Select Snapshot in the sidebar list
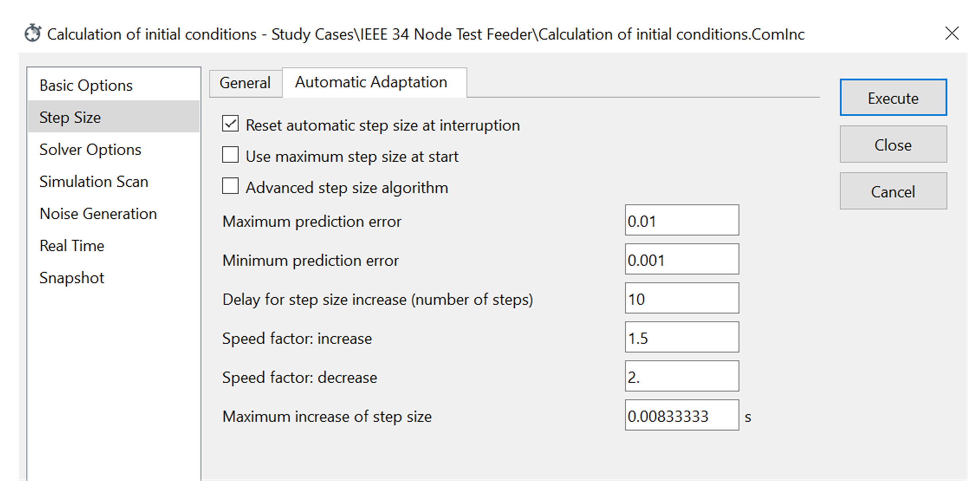This screenshot has height=495, width=980. point(72,278)
